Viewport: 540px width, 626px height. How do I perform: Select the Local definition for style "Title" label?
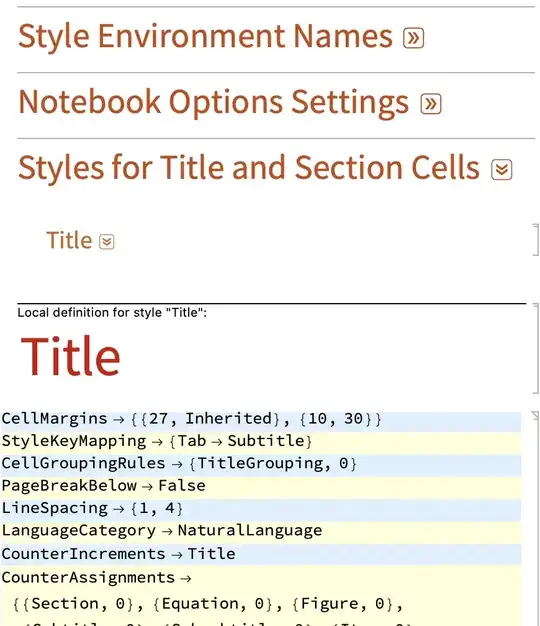(x=112, y=313)
